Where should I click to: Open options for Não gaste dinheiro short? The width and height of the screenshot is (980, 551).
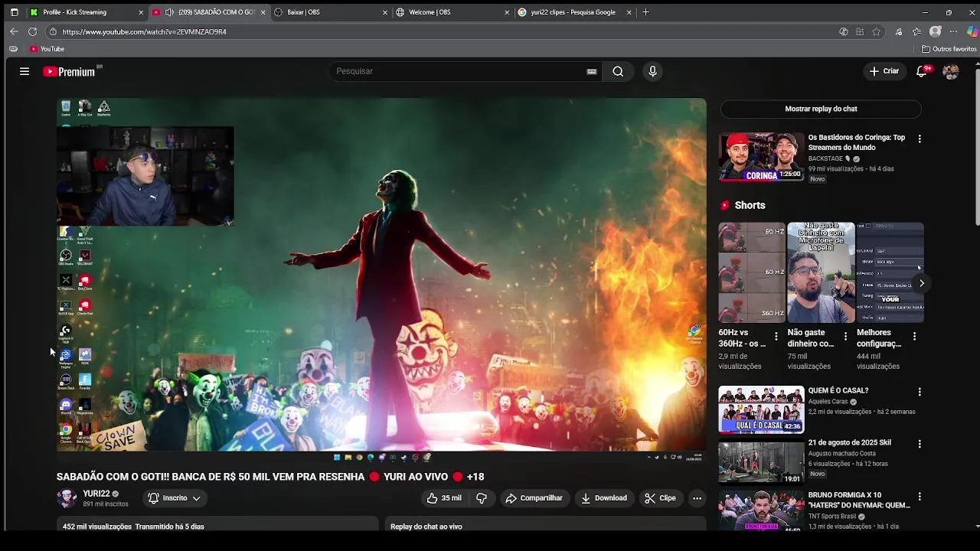pyautogui.click(x=845, y=337)
